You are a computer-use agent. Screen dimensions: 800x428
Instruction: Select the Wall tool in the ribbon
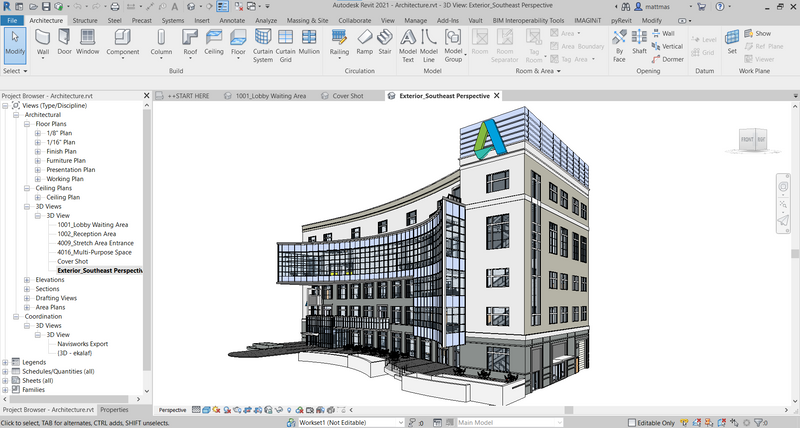click(43, 40)
